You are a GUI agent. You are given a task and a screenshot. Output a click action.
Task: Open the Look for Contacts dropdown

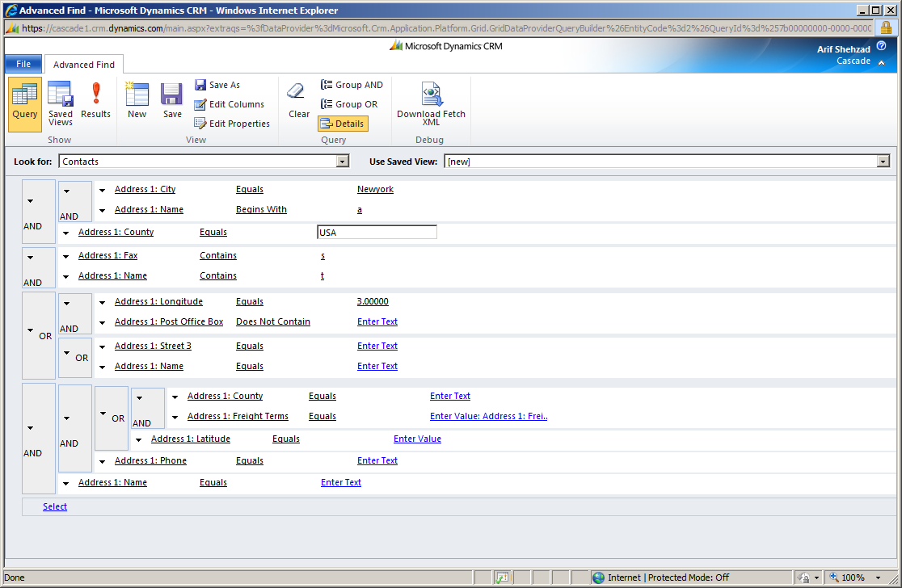[x=342, y=162]
